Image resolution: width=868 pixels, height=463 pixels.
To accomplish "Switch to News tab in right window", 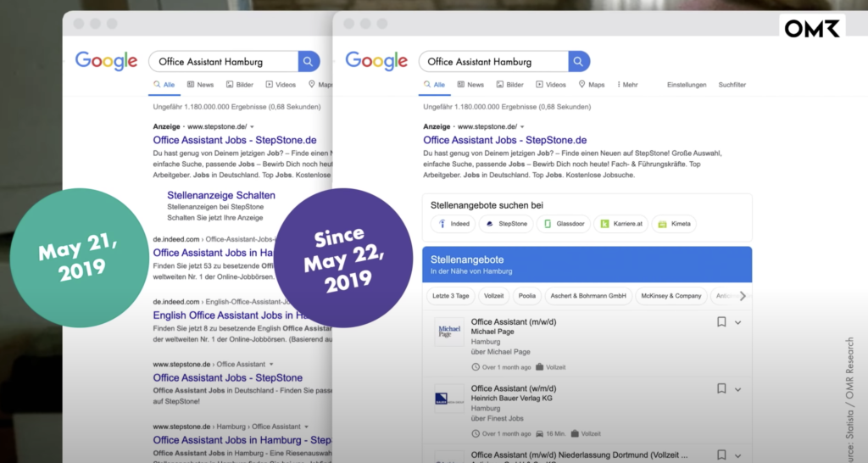I will pyautogui.click(x=470, y=85).
